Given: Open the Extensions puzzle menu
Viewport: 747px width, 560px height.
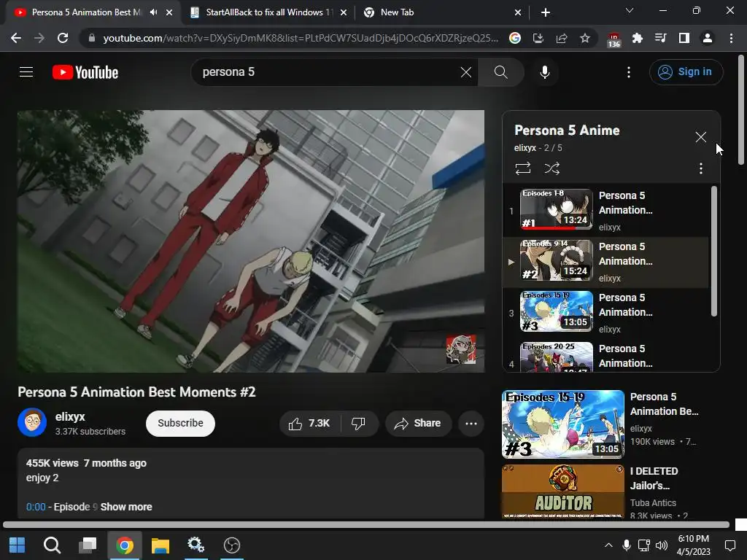Looking at the screenshot, I should (637, 38).
